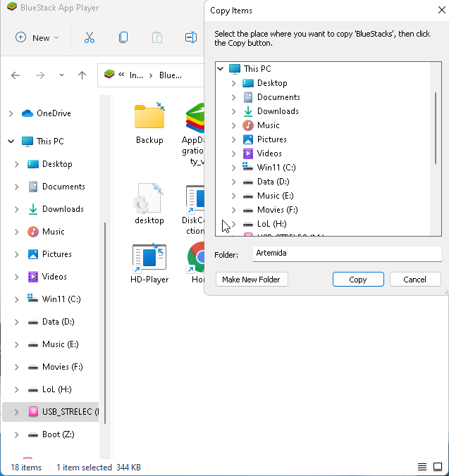Click the address bar path breadcrumb Blue...
449x476 pixels.
pos(171,75)
